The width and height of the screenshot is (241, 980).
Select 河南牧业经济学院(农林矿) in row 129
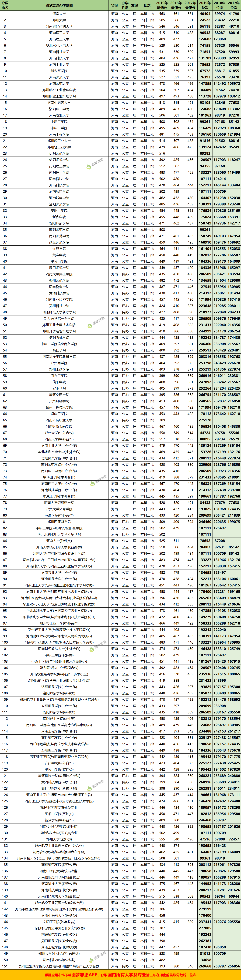59,826
